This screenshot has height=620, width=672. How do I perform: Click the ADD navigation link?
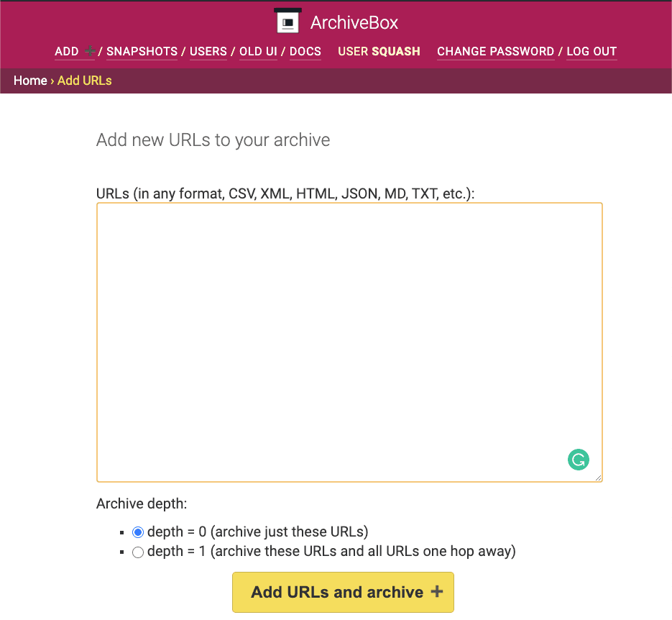click(67, 52)
